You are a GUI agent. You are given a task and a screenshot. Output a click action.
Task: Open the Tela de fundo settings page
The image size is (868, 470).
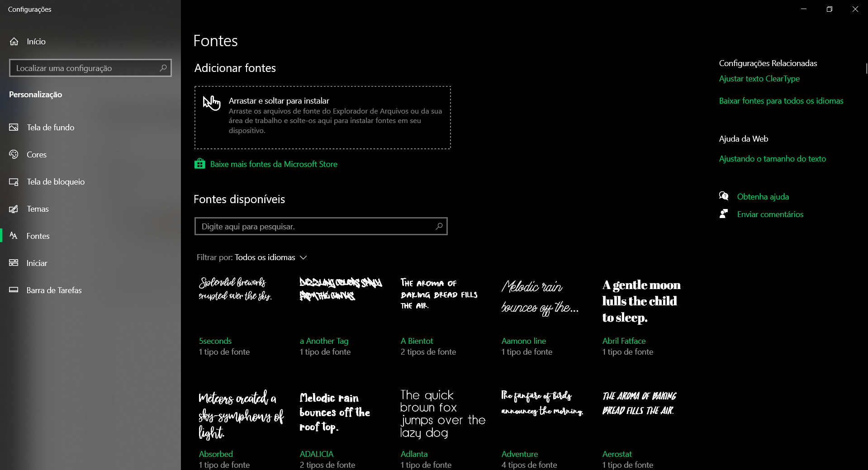90,128
